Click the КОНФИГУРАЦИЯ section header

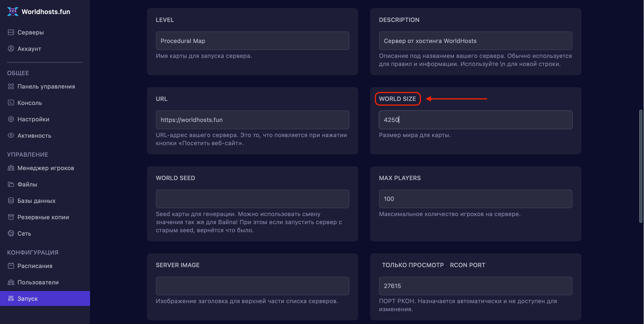(33, 252)
